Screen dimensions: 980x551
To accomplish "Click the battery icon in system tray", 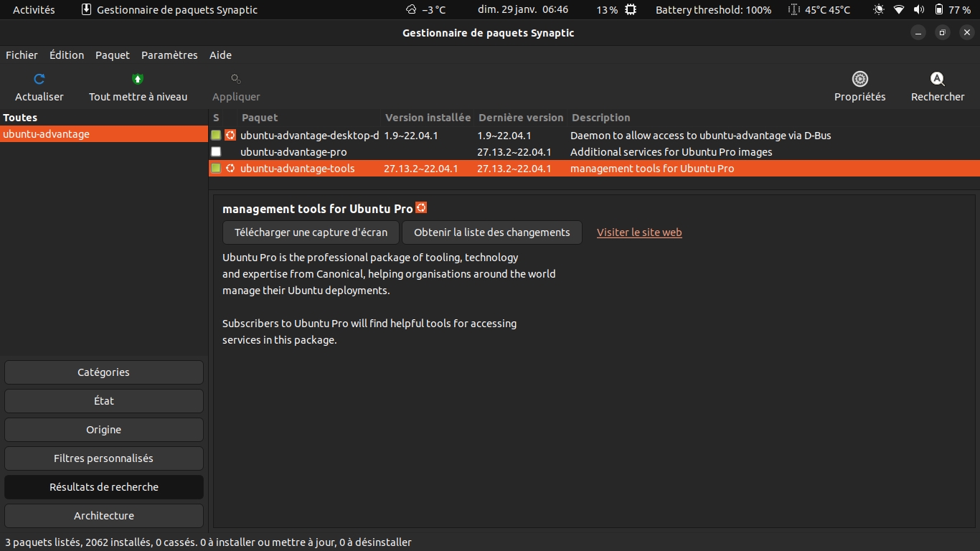I will [938, 10].
